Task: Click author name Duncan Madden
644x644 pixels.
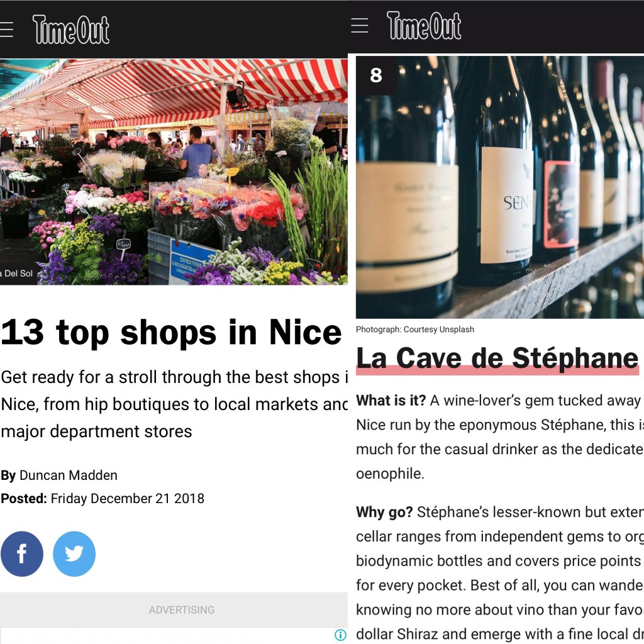Action: (x=68, y=475)
